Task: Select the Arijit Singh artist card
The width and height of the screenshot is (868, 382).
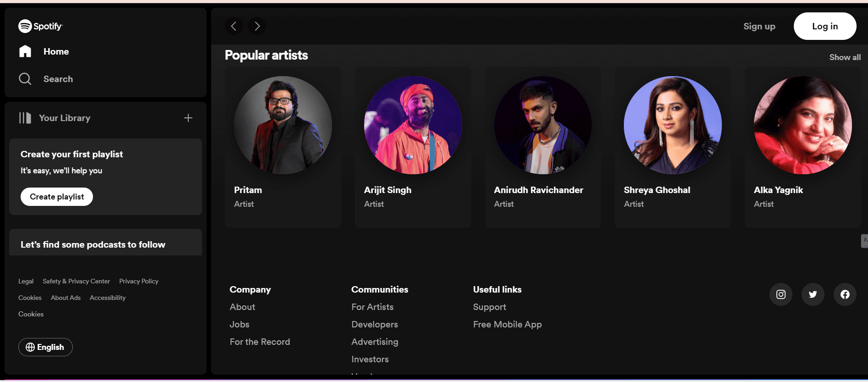Action: point(413,147)
